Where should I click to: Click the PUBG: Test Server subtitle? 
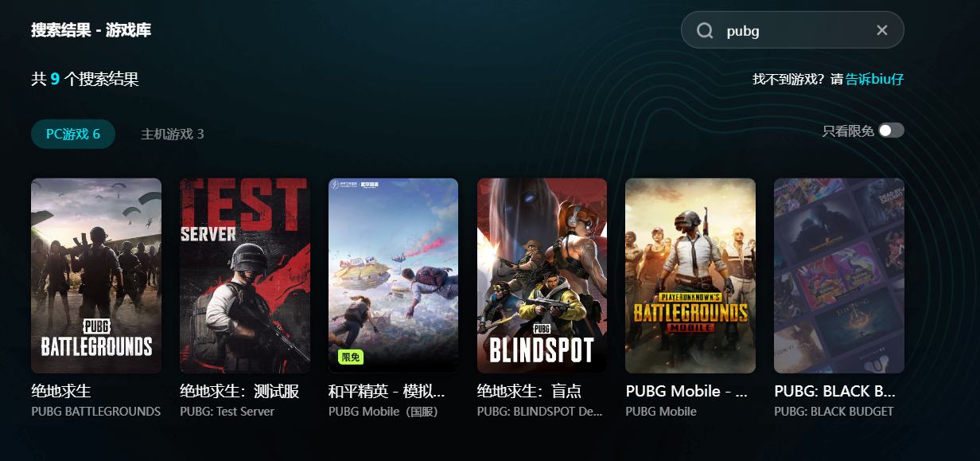pos(227,412)
